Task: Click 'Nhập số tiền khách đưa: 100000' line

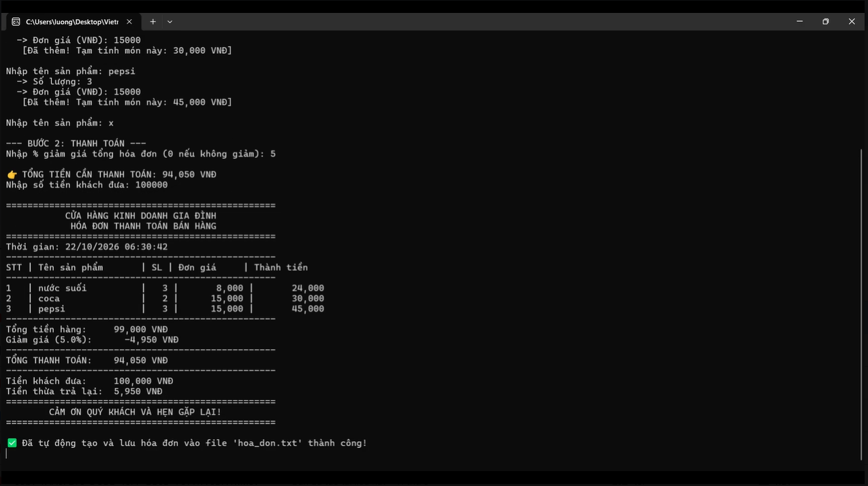Action: point(87,185)
